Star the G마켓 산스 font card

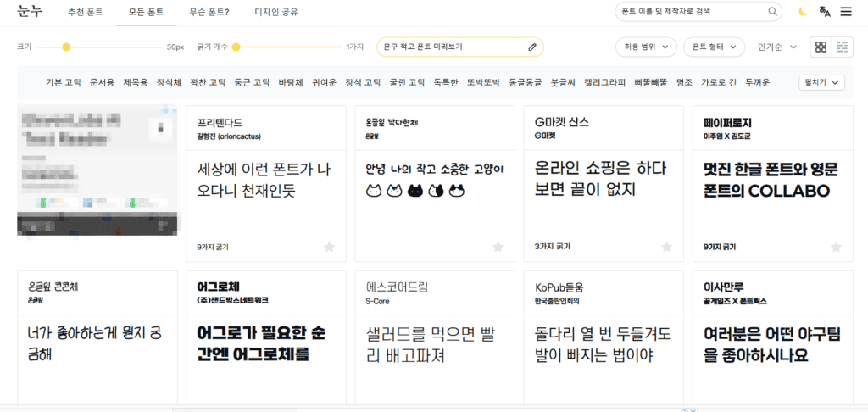tap(666, 247)
